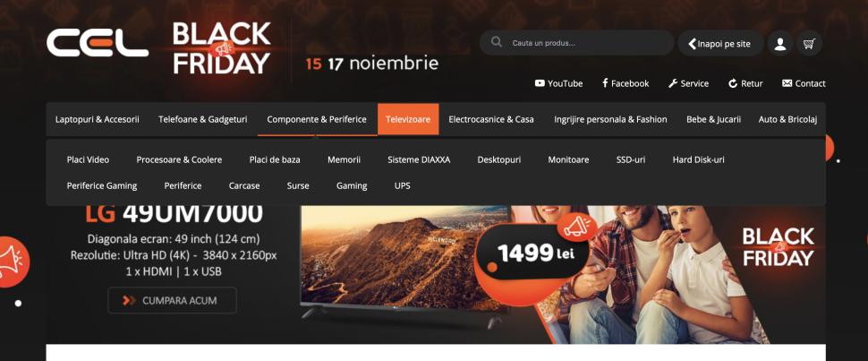
Task: Go back via Inapoi pe site
Action: pos(720,43)
